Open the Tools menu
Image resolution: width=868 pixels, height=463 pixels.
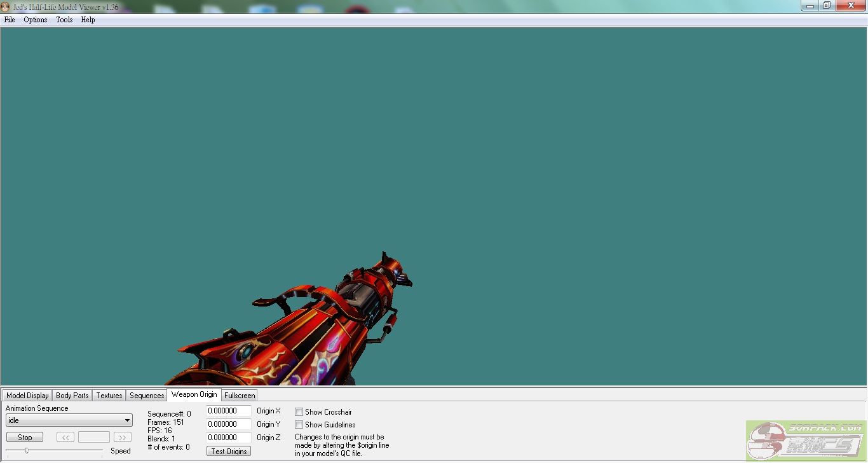point(64,20)
